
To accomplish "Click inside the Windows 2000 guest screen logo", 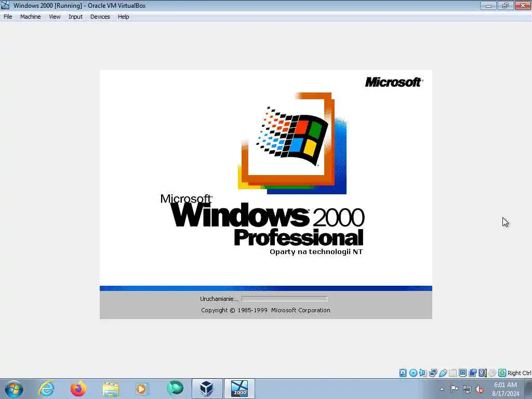I will click(x=292, y=142).
